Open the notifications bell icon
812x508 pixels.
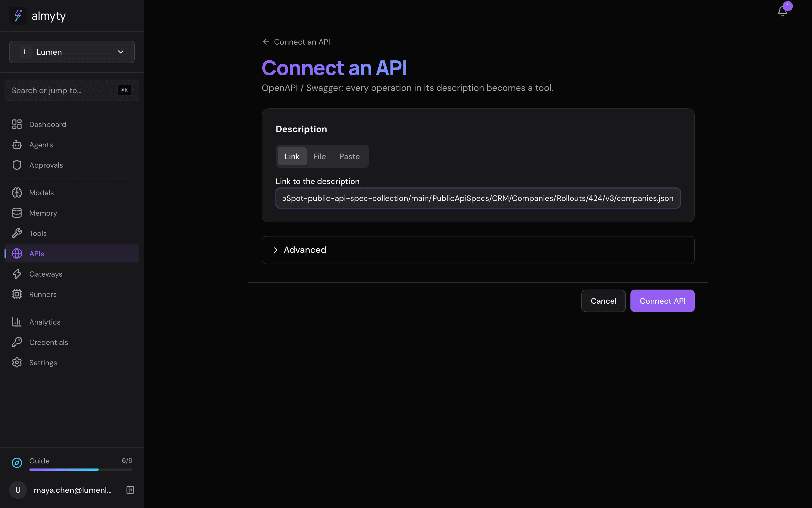pyautogui.click(x=782, y=11)
